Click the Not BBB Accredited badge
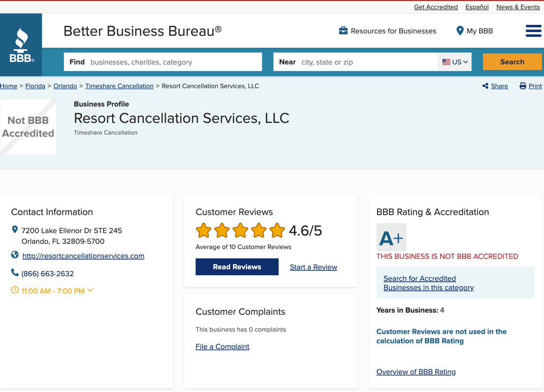The width and height of the screenshot is (544, 392). [28, 127]
